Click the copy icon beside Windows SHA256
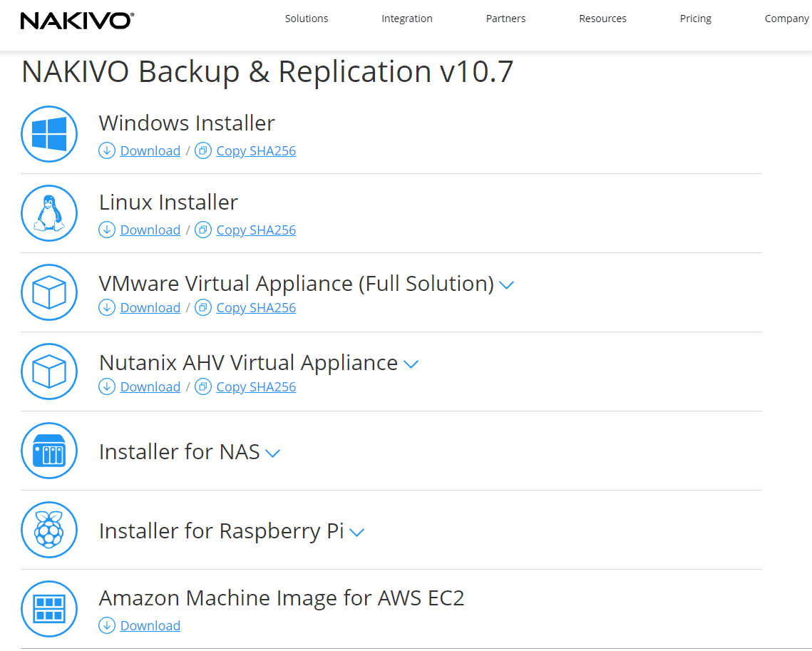Image resolution: width=812 pixels, height=651 pixels. click(x=203, y=150)
